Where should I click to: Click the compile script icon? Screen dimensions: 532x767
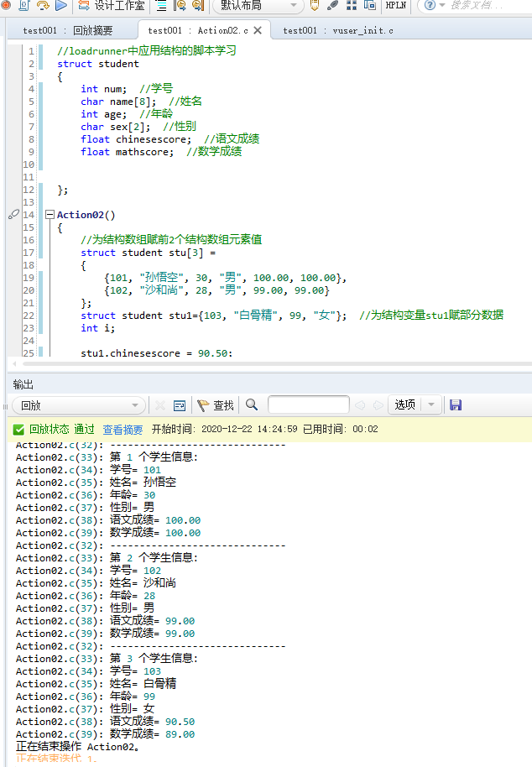click(24, 5)
